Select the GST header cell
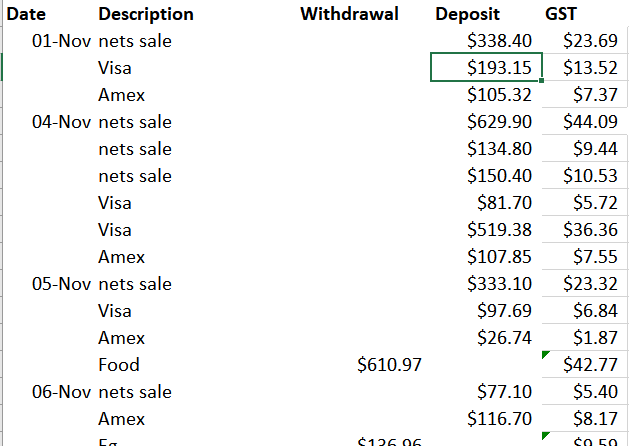Screen dimensions: 629x446 pos(561,14)
